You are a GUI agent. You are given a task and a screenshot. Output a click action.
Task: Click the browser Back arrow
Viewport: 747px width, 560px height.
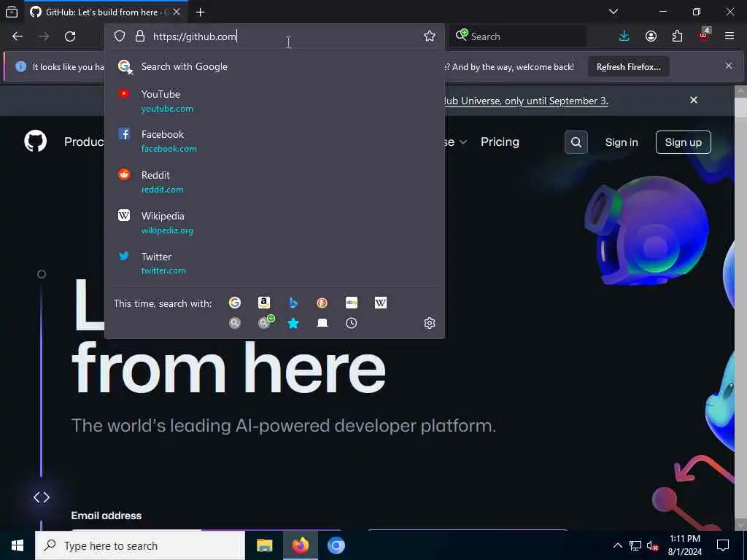18,36
